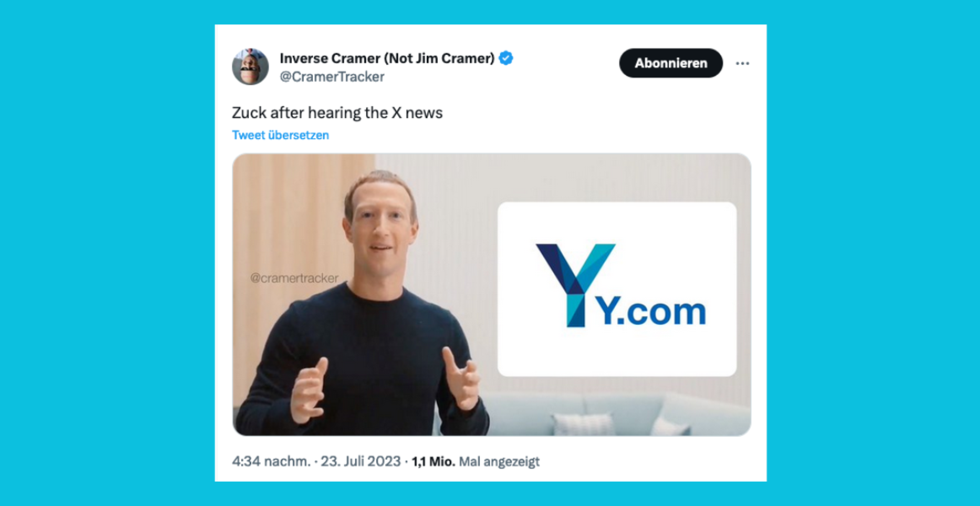Click the 4:34 nachm. timestamp
Viewport: 980px width, 506px height.
click(271, 462)
